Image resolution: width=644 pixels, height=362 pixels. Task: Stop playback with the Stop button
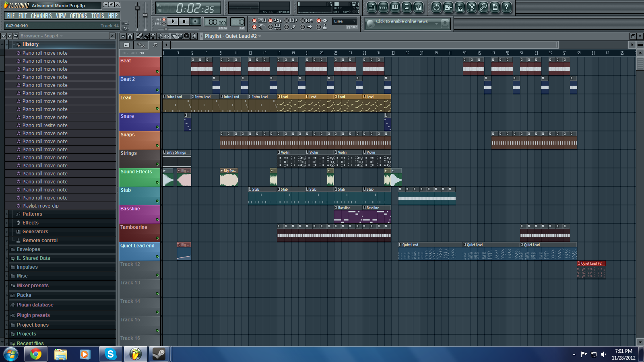pyautogui.click(x=184, y=21)
